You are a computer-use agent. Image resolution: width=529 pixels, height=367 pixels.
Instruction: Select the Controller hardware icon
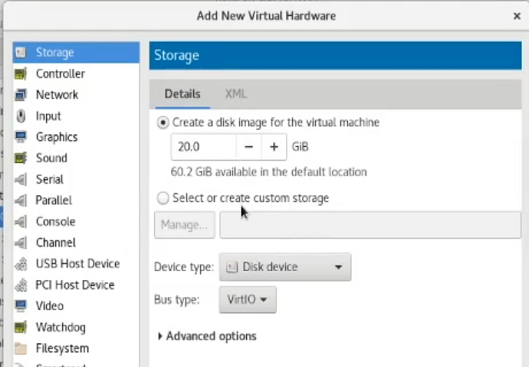click(x=21, y=74)
